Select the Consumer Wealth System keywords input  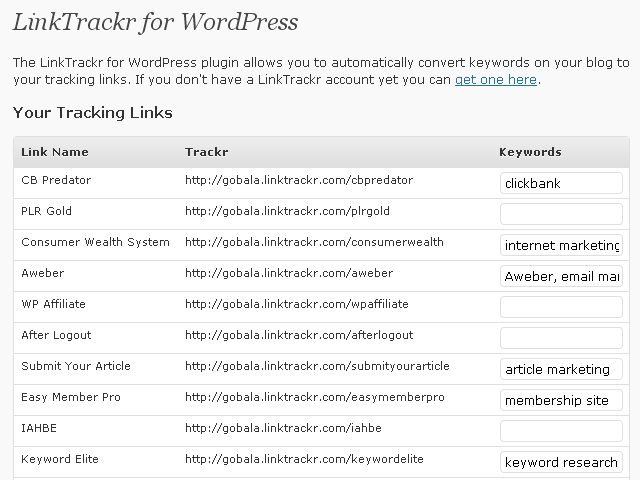click(x=561, y=245)
